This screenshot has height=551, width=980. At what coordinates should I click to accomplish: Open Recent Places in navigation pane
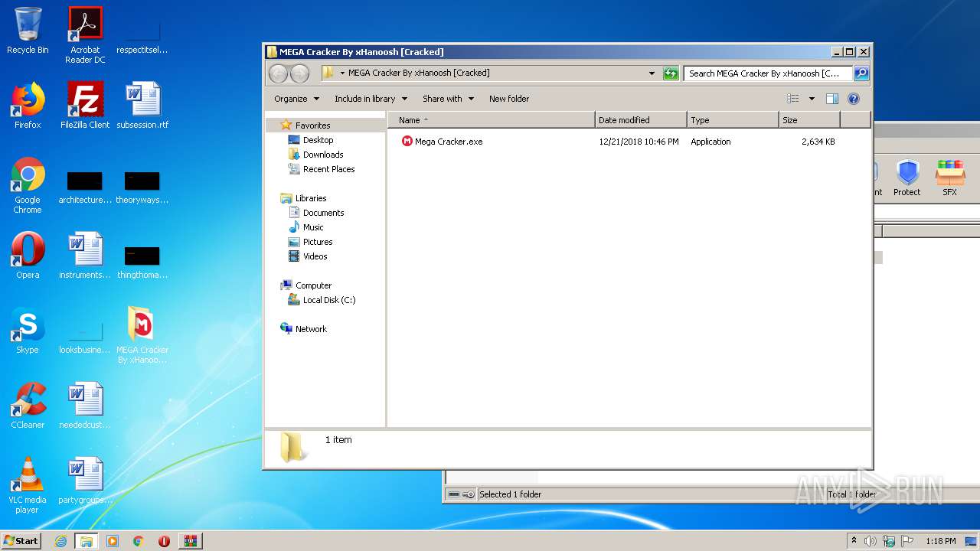[x=328, y=169]
